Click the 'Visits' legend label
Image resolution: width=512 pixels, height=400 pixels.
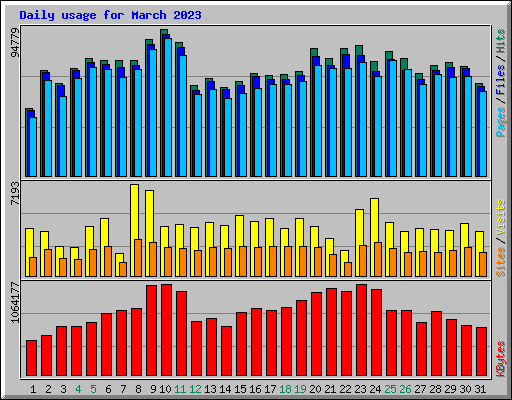click(x=501, y=218)
